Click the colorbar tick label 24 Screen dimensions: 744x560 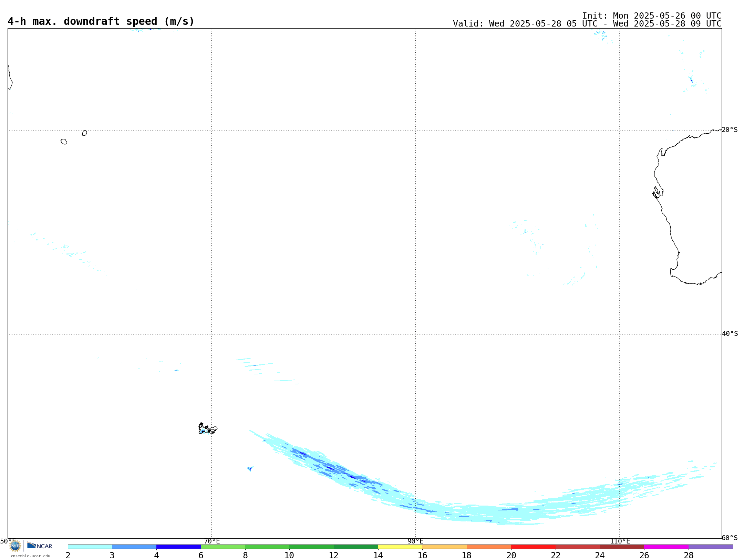click(x=600, y=556)
